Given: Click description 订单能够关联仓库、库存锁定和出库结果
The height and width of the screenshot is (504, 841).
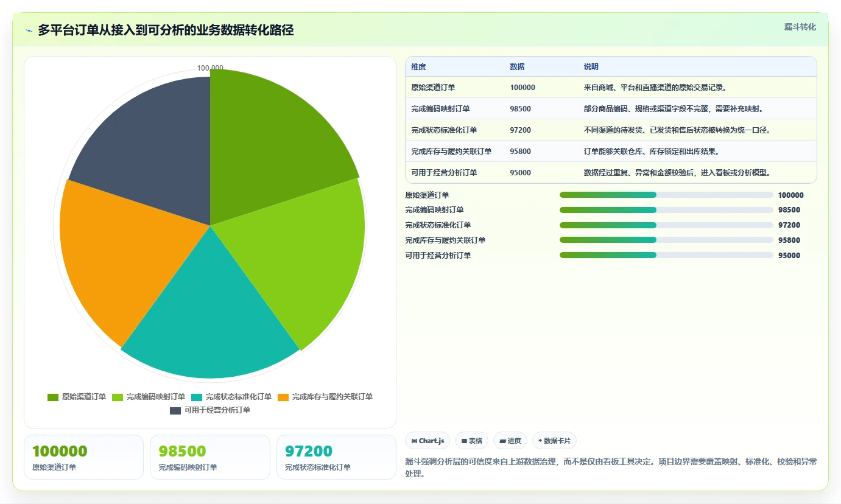Looking at the screenshot, I should 652,152.
